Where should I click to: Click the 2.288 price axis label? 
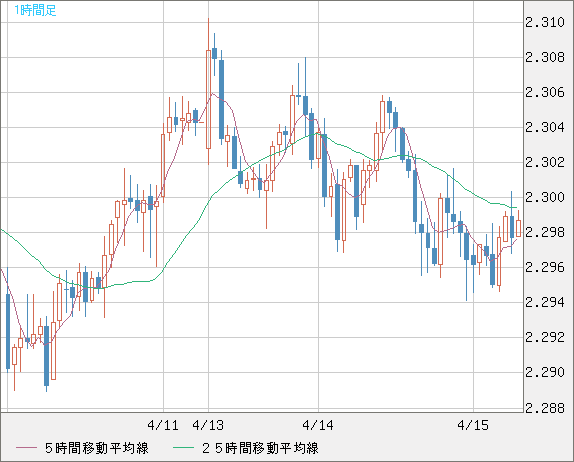tap(545, 407)
